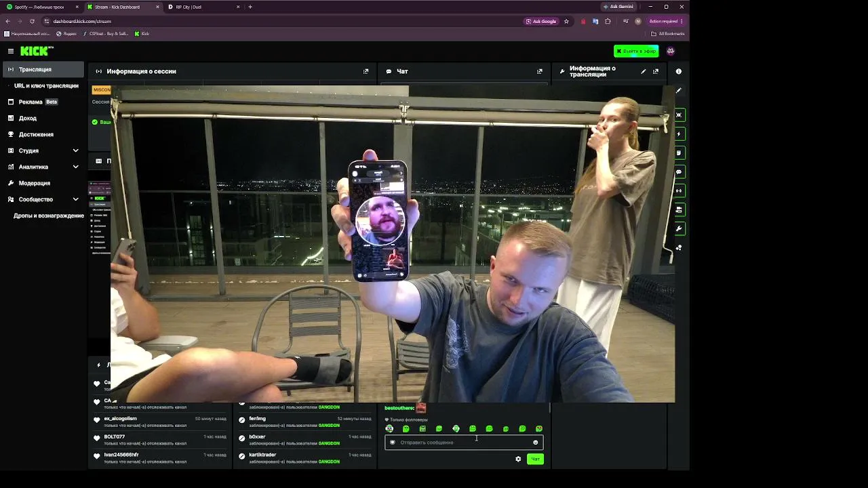Screen dimensions: 868x488
Task: Click follower name Ivan245666hfr
Action: pos(121,455)
